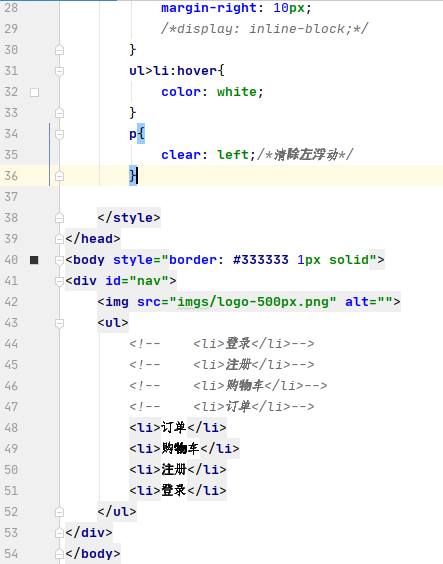Viewport: 443px width, 564px height.
Task: Click the #333333 hex value text
Action: pyautogui.click(x=261, y=260)
